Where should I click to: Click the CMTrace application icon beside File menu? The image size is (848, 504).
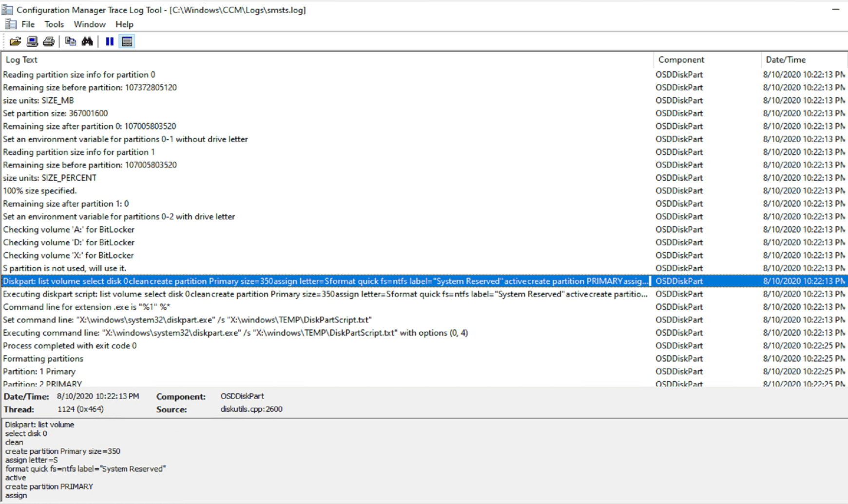point(10,24)
